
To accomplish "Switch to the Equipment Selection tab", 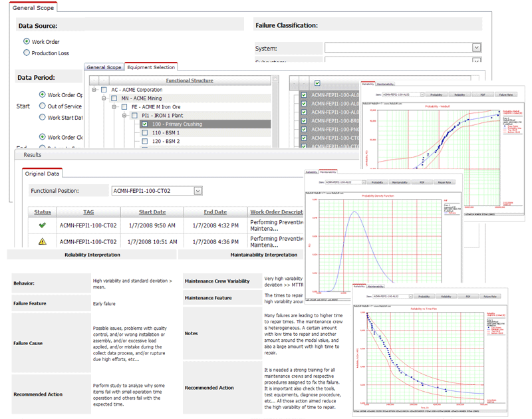I will click(x=151, y=67).
